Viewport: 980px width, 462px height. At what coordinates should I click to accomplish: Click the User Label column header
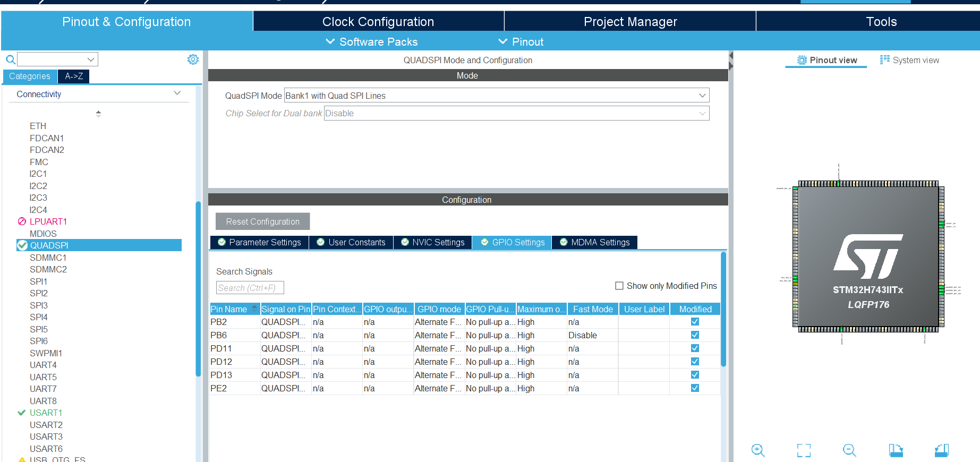[644, 309]
